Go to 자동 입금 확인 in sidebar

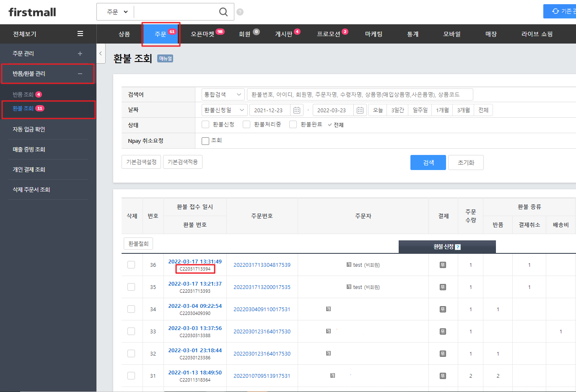click(x=29, y=129)
